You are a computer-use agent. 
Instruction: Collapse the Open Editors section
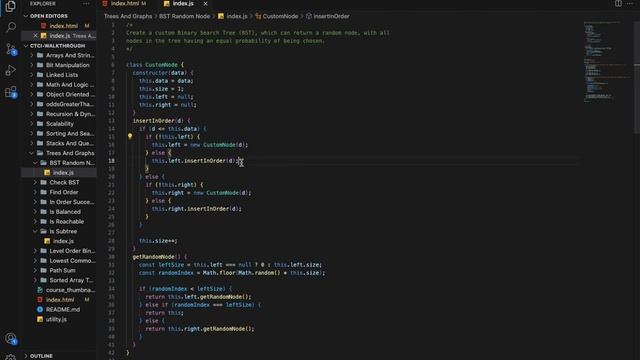tap(49, 16)
